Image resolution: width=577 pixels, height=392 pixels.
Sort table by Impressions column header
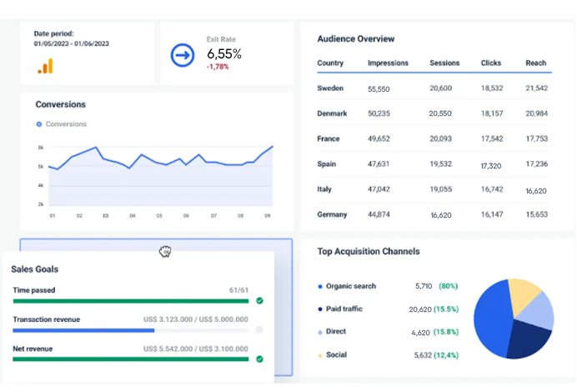pyautogui.click(x=386, y=63)
